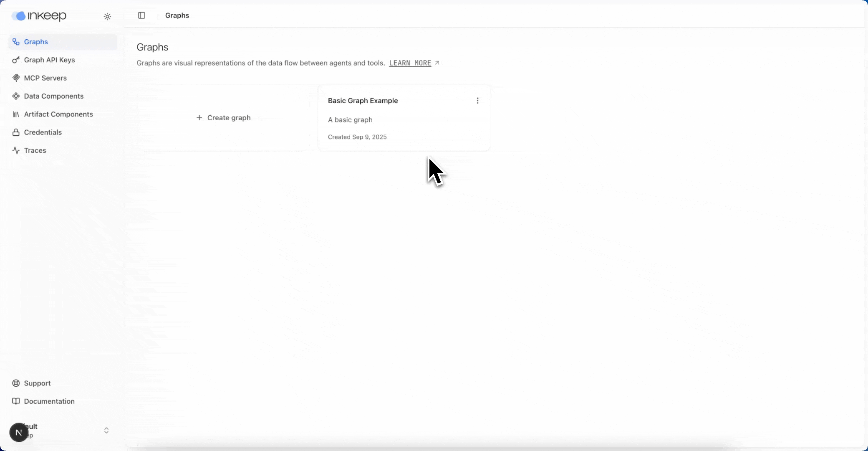Click the Traces activity icon
868x451 pixels.
[x=16, y=150]
